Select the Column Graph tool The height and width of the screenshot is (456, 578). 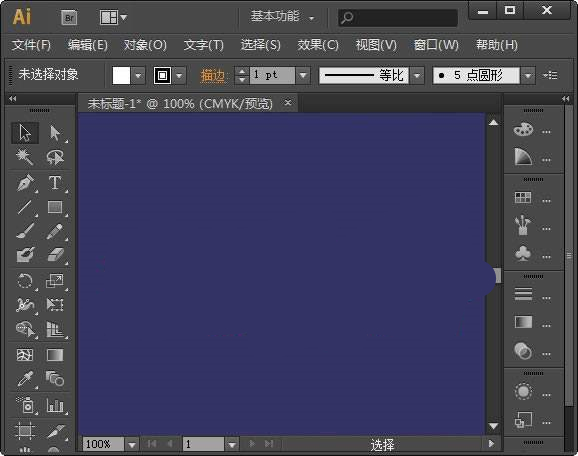pos(55,405)
